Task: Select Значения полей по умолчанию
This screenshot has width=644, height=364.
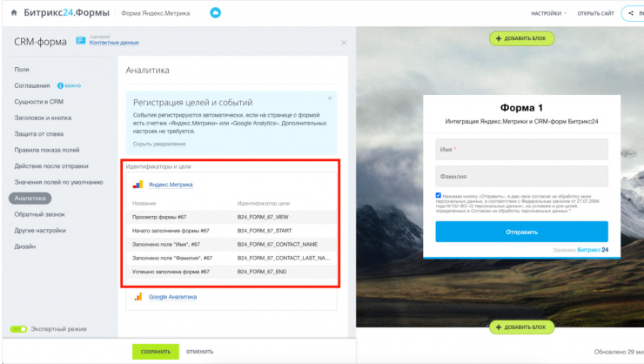Action: tap(58, 182)
